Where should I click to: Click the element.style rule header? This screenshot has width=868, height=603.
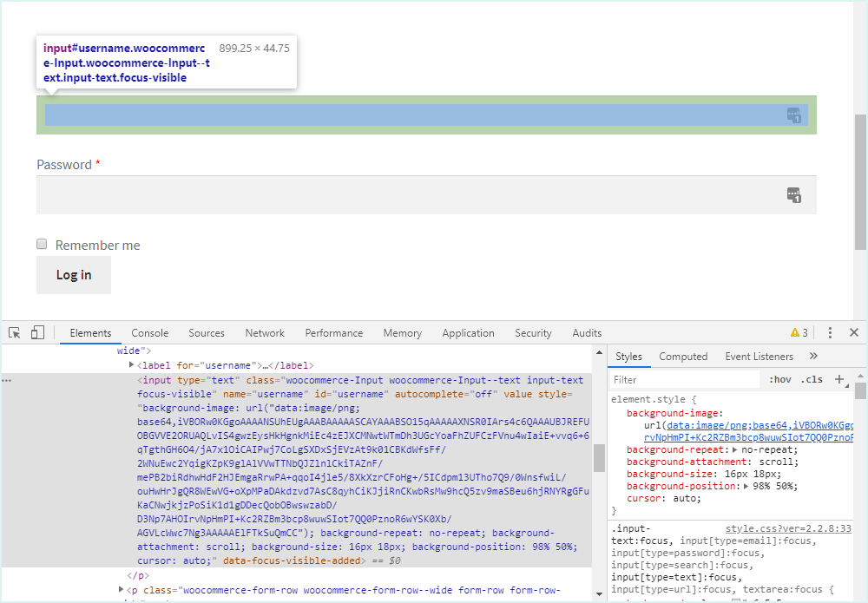(654, 399)
